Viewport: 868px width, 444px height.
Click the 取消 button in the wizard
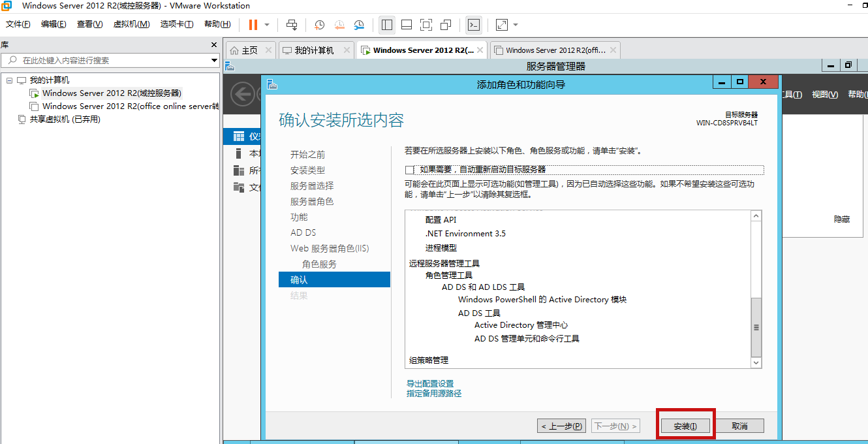[x=739, y=426]
